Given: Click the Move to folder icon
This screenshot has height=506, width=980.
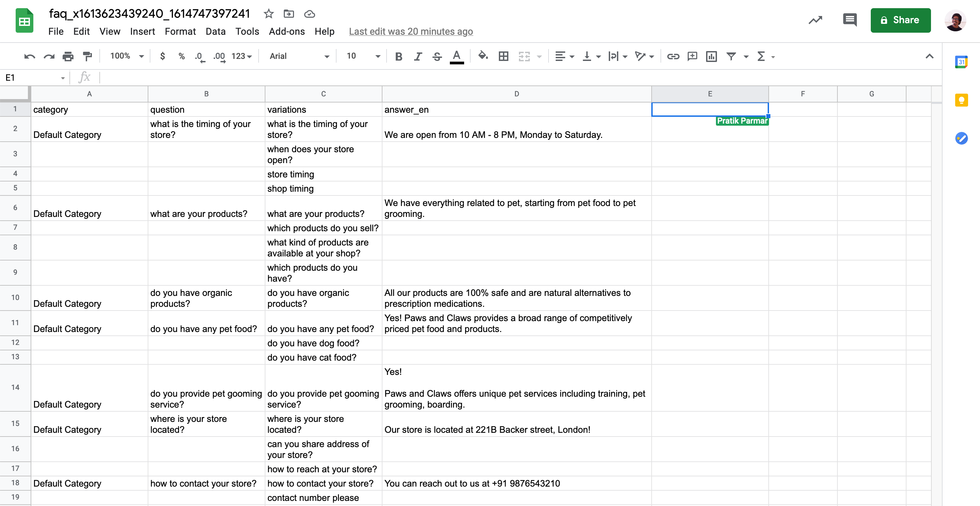Looking at the screenshot, I should click(289, 14).
